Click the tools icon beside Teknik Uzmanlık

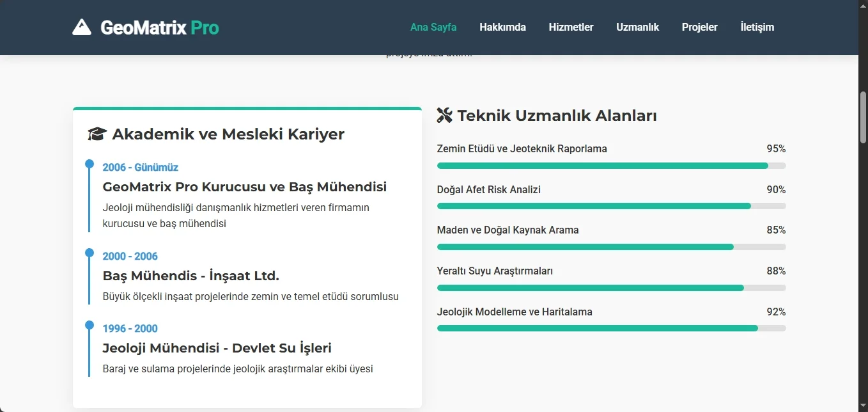444,115
